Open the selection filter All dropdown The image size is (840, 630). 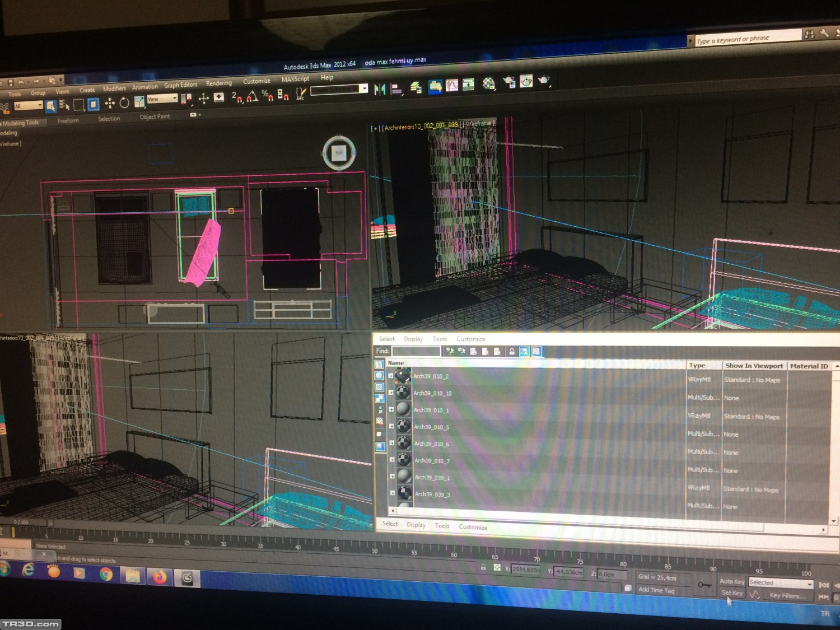coord(29,105)
